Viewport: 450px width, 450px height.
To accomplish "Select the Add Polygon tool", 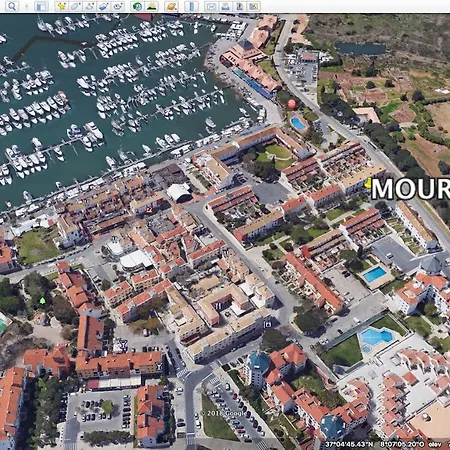I will pos(75,6).
